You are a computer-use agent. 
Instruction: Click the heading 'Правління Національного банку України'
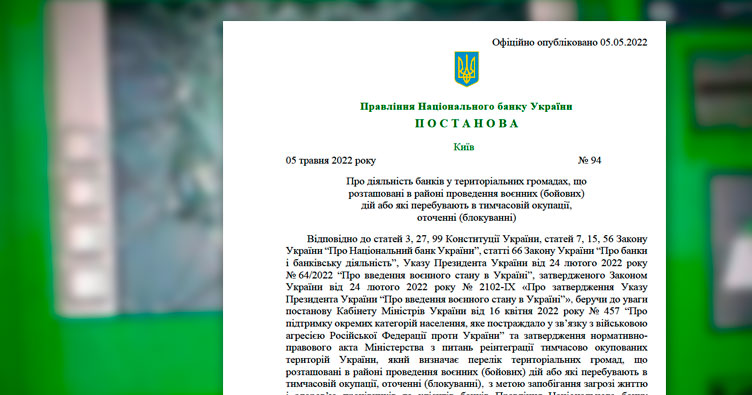pos(466,106)
